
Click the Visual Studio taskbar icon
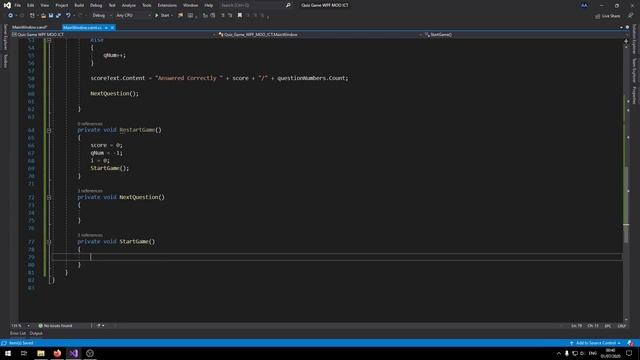click(73, 353)
